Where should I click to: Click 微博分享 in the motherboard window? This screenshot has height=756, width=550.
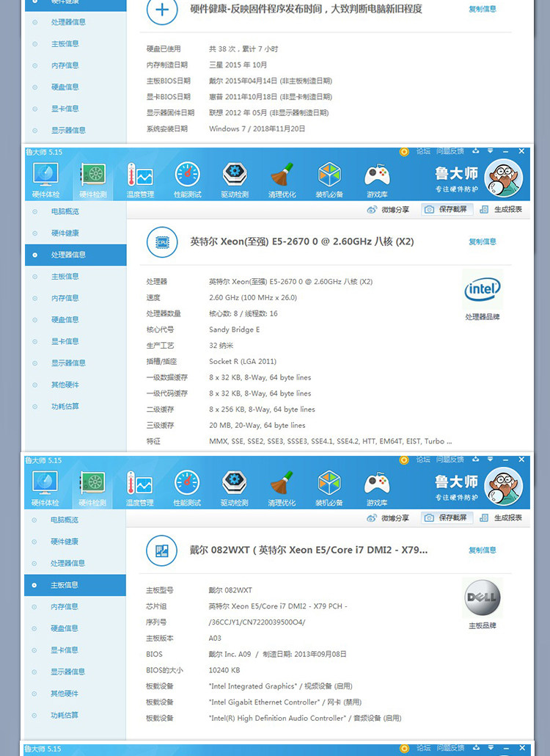(388, 517)
